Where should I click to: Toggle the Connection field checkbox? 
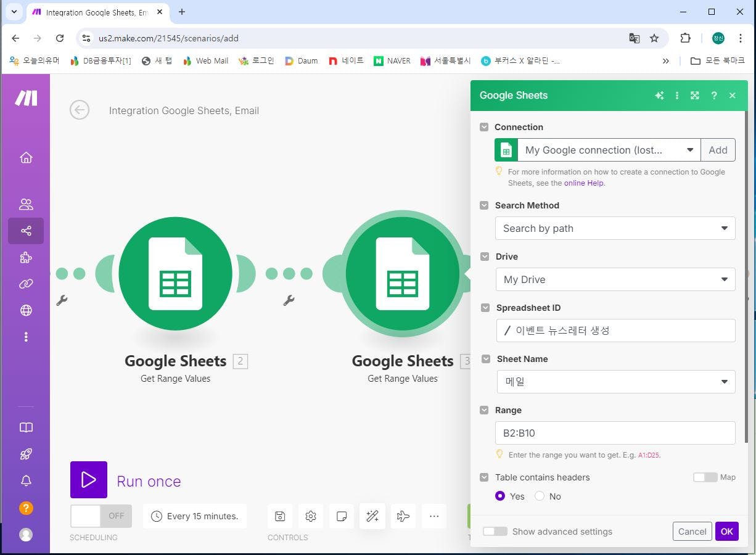tap(484, 127)
